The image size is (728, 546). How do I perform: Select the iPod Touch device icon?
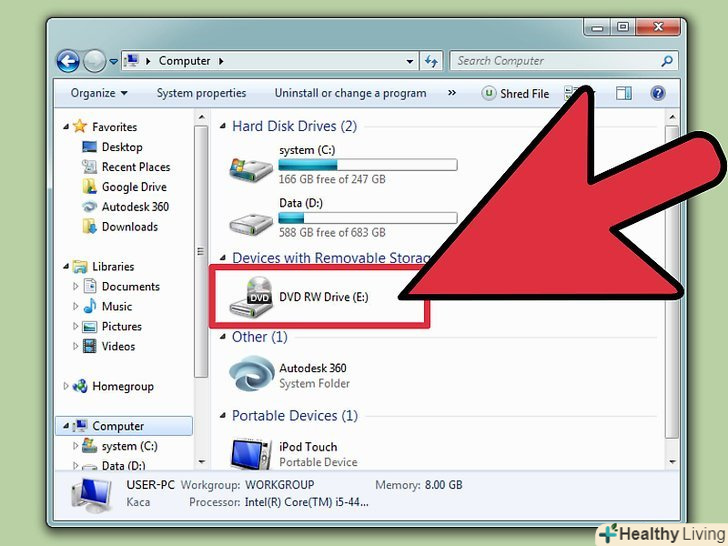(x=251, y=453)
